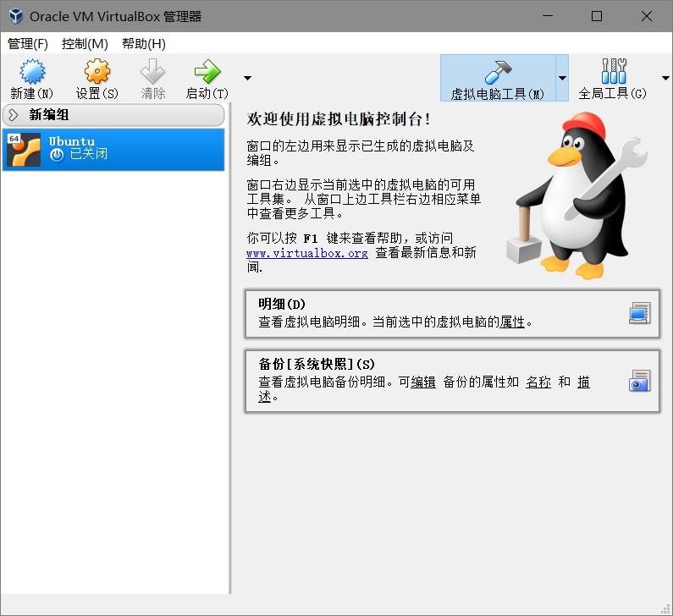Collapse the 新编组 group chevron
Image resolution: width=673 pixels, height=616 pixels.
[x=14, y=114]
